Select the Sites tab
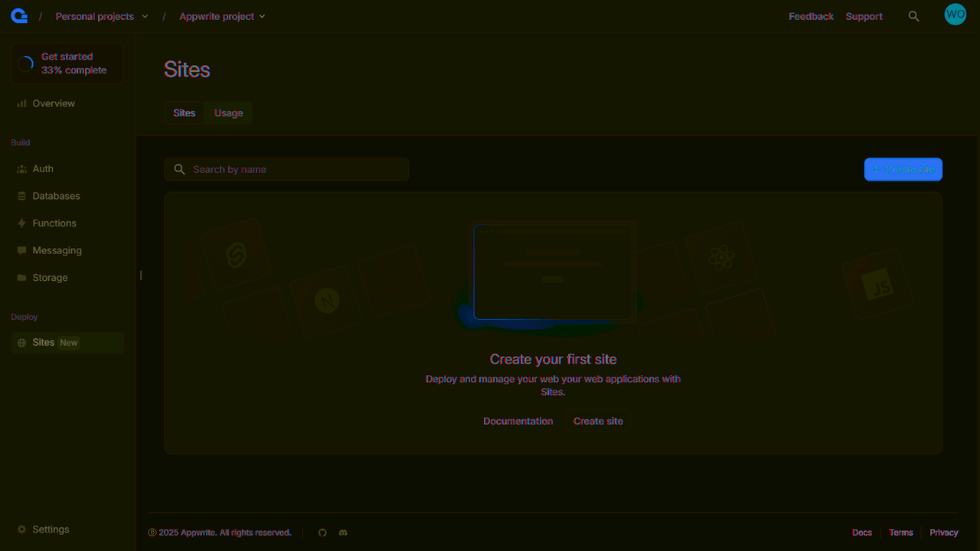 (184, 112)
